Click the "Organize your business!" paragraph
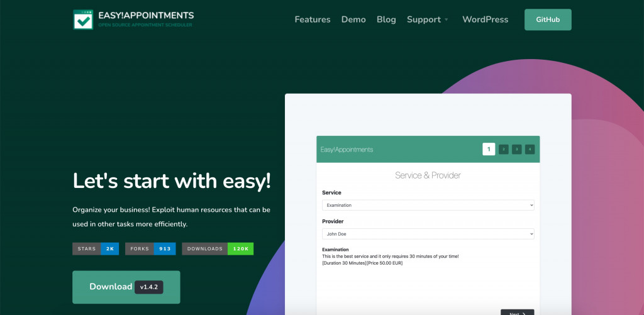Viewport: 644px width, 315px height. point(171,217)
